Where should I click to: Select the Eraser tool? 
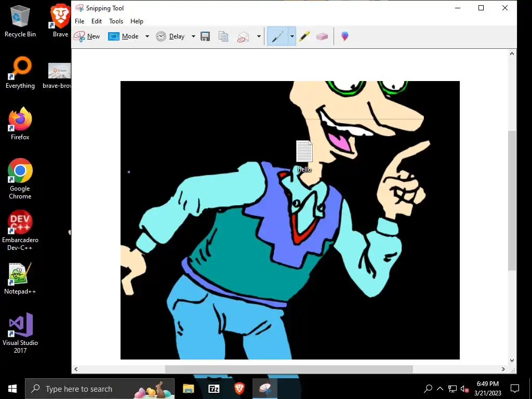pyautogui.click(x=322, y=36)
